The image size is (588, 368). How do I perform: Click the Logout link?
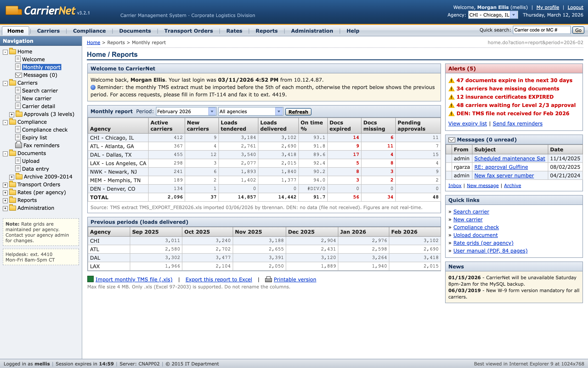click(575, 7)
